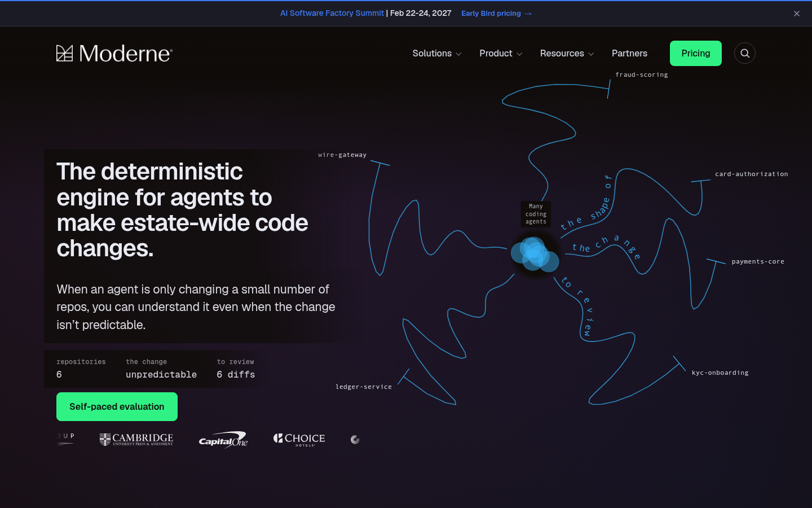The width and height of the screenshot is (812, 508).
Task: Follow the Early Bird pricing link
Action: (496, 13)
